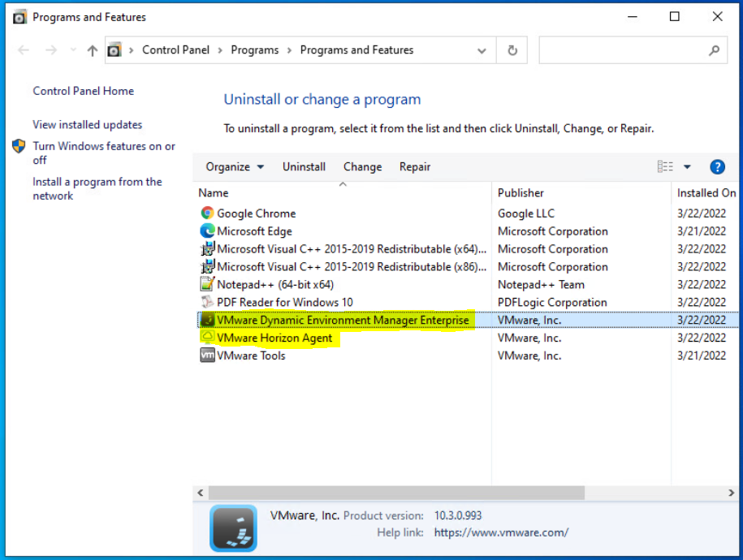
Task: Expand the chevron after Programs breadcrumb
Action: [289, 50]
